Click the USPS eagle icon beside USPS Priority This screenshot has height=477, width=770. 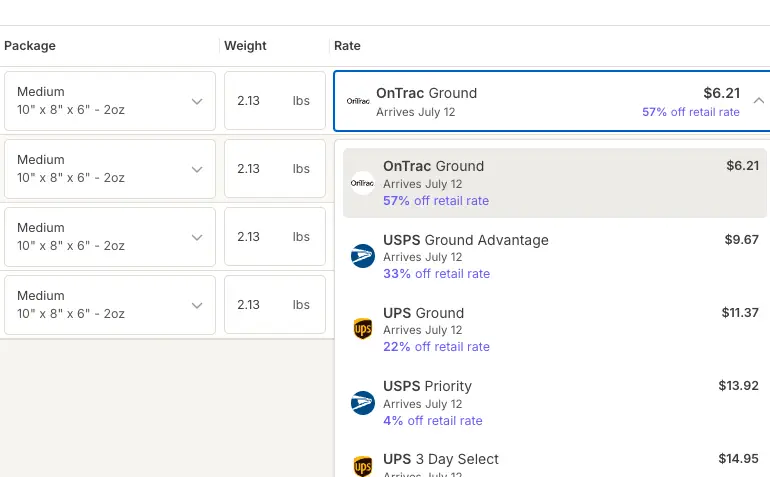363,403
